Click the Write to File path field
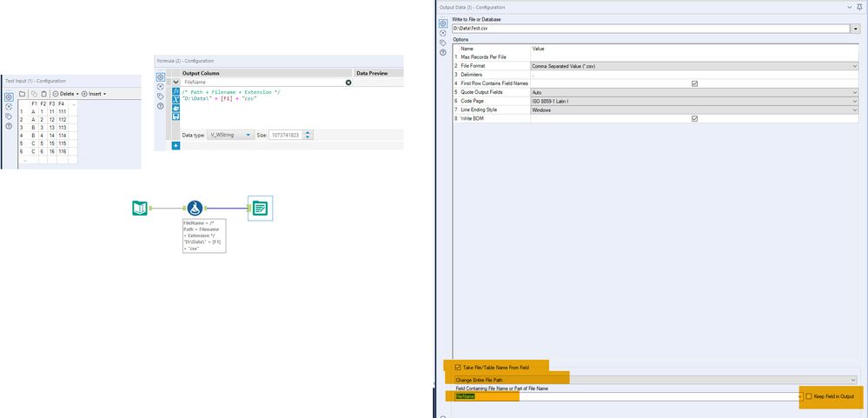The image size is (868, 418). [653, 28]
